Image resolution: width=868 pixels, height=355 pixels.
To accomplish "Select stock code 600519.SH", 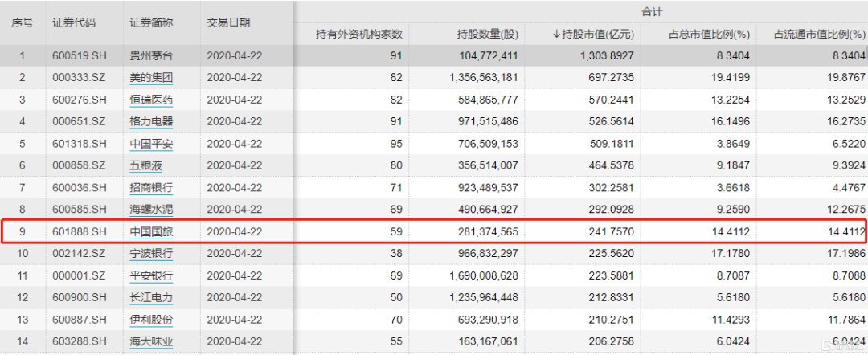I will pyautogui.click(x=79, y=55).
